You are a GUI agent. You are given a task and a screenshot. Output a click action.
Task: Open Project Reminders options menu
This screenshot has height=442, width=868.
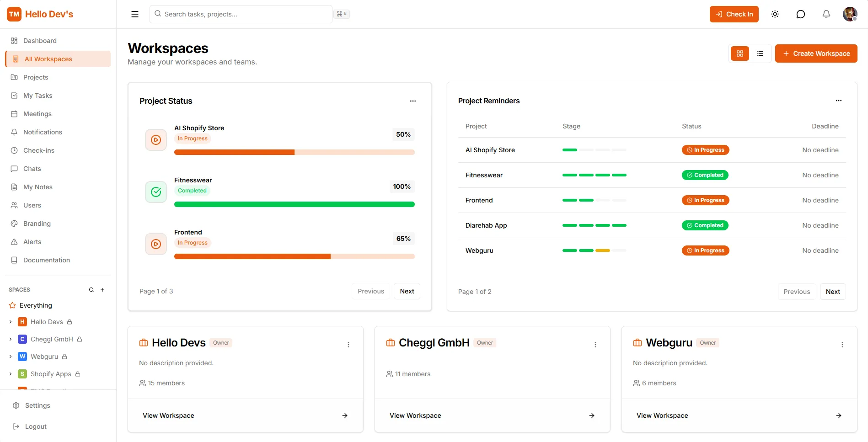(838, 101)
